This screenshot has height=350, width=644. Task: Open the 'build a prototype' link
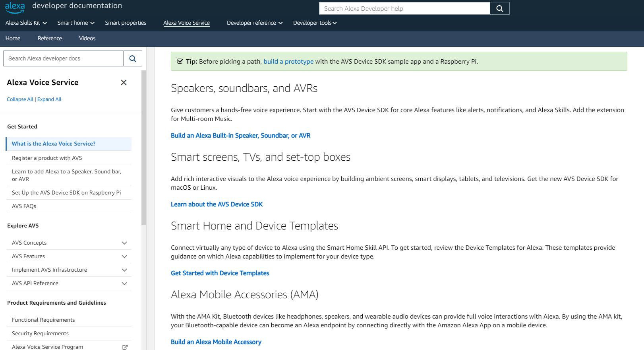pyautogui.click(x=288, y=62)
